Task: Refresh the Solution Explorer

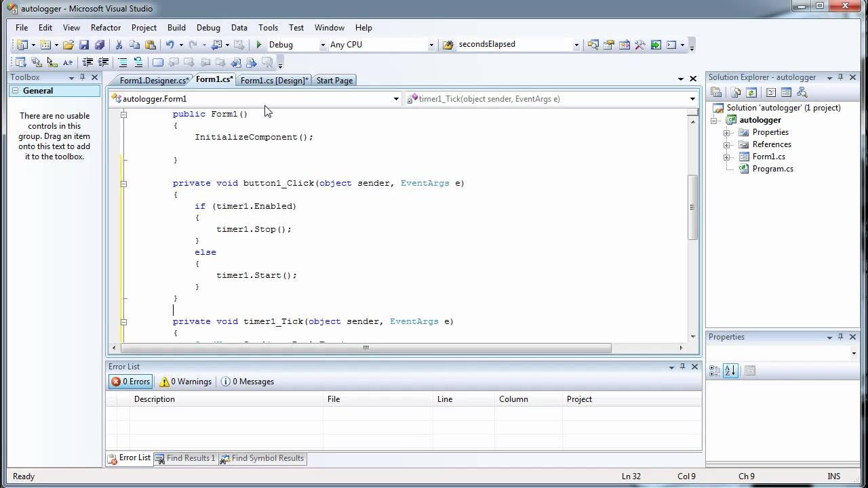Action: coord(751,92)
